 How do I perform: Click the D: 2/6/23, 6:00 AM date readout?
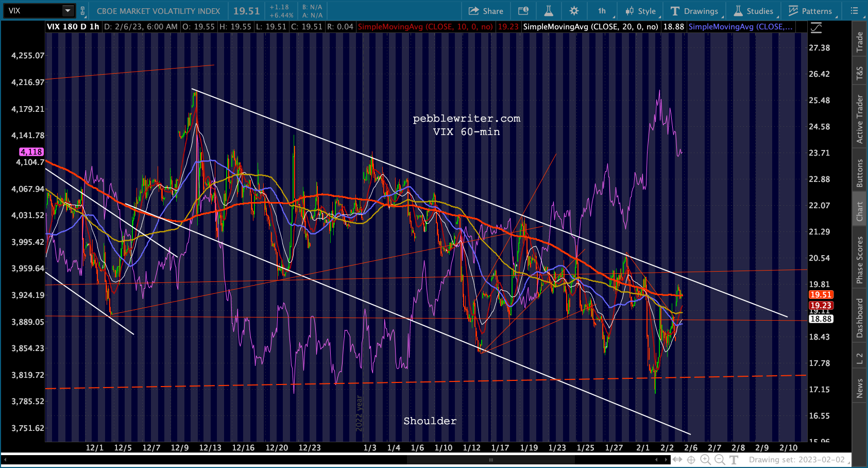pyautogui.click(x=141, y=27)
